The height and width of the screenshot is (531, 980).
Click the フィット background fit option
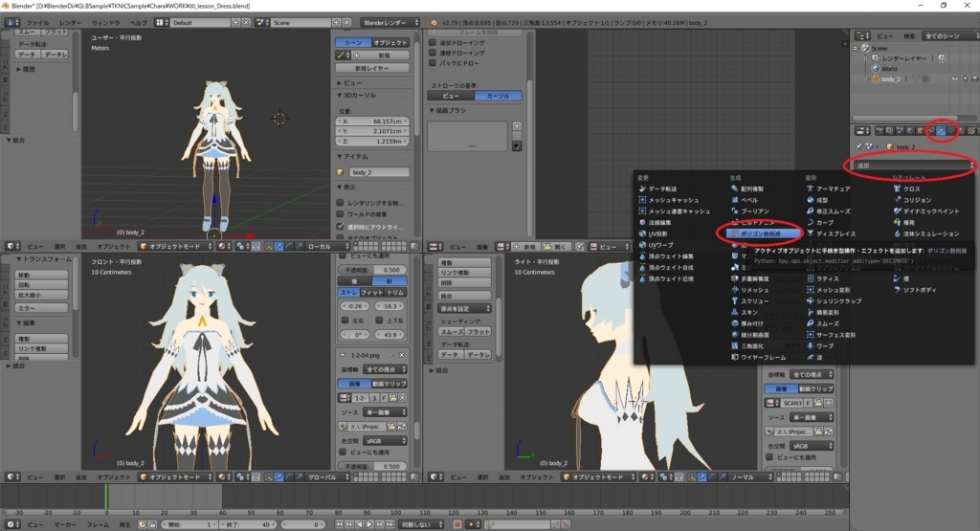(372, 292)
